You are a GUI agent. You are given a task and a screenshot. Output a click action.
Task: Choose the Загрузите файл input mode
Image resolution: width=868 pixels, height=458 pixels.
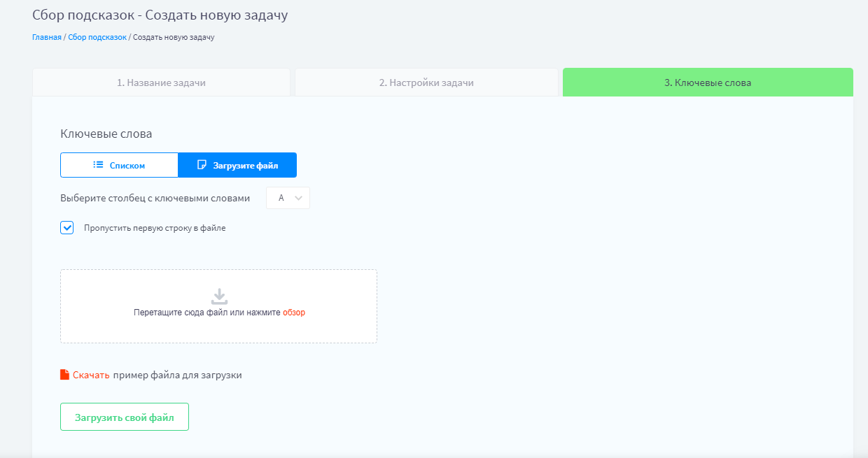[238, 165]
